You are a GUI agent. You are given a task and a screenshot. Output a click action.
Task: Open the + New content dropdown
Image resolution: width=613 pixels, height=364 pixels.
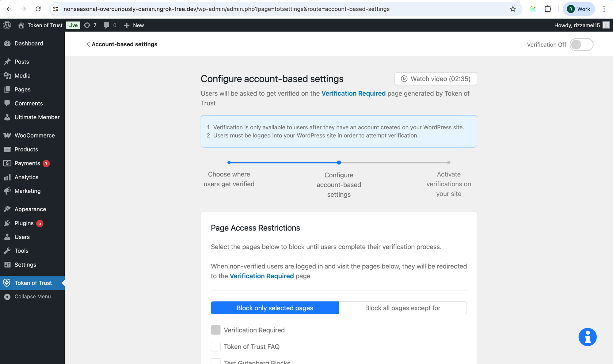click(x=134, y=25)
